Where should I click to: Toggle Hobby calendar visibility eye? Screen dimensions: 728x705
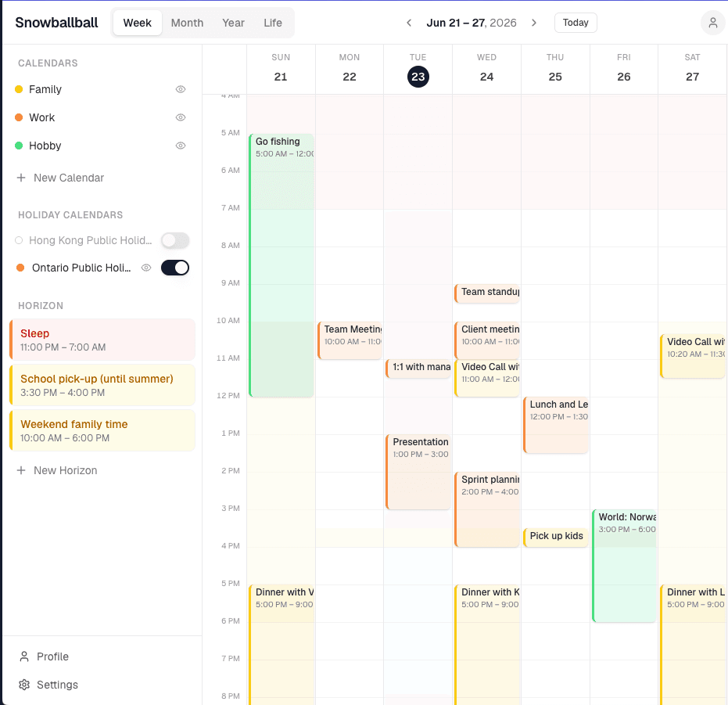point(181,146)
